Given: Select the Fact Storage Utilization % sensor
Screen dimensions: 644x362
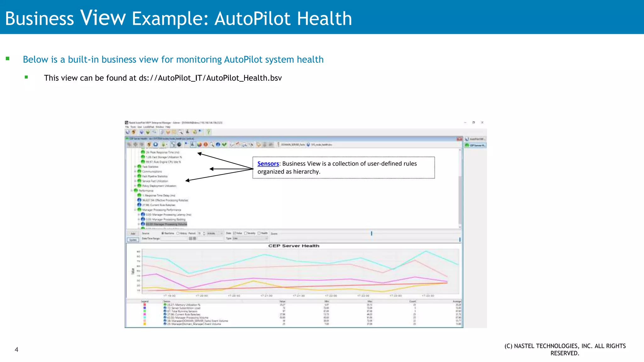Looking at the screenshot, I should (164, 157).
